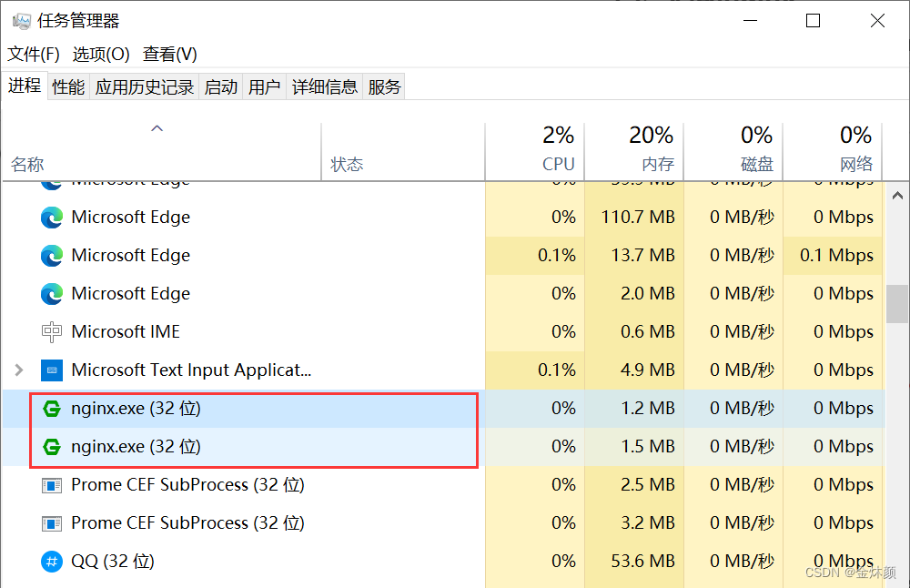
Task: Click nginx icon in the 1.2 MB row
Action: click(52, 409)
